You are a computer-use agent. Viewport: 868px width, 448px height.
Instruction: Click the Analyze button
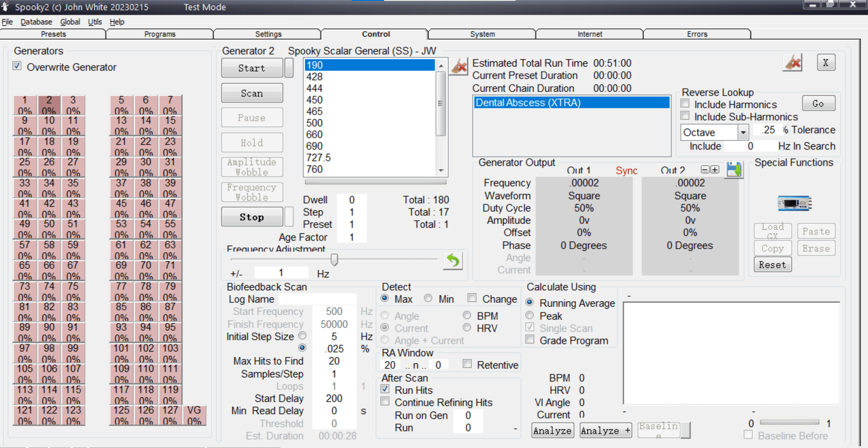point(552,430)
